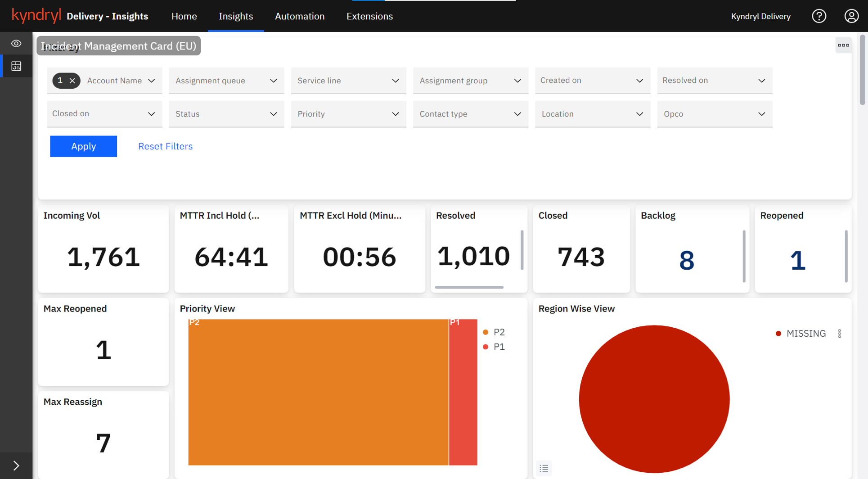Click the Backlog value 8
The image size is (868, 479).
click(687, 260)
